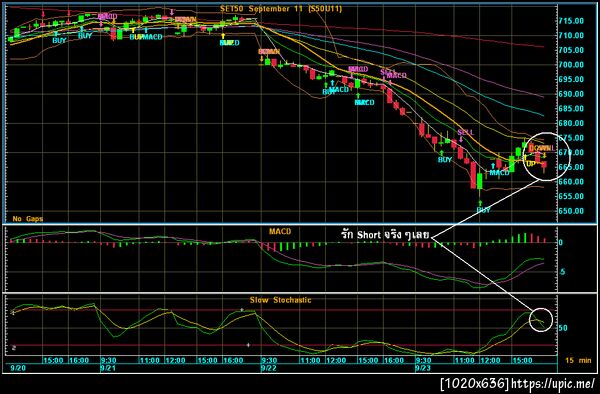This screenshot has width=600, height=394.
Task: Click the purple SELL signal on 9/23
Action: pos(466,132)
